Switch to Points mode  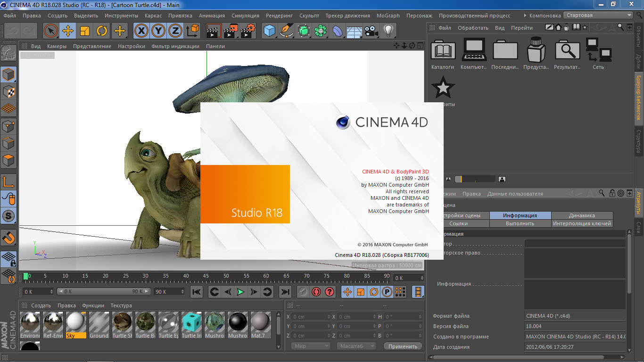pyautogui.click(x=8, y=126)
